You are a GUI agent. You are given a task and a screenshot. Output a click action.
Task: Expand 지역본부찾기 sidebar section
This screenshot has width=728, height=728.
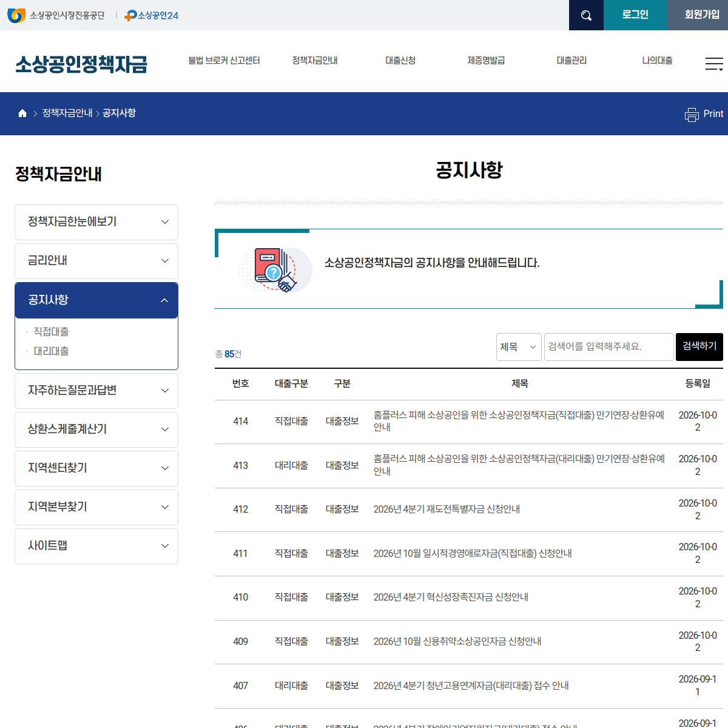click(x=96, y=507)
